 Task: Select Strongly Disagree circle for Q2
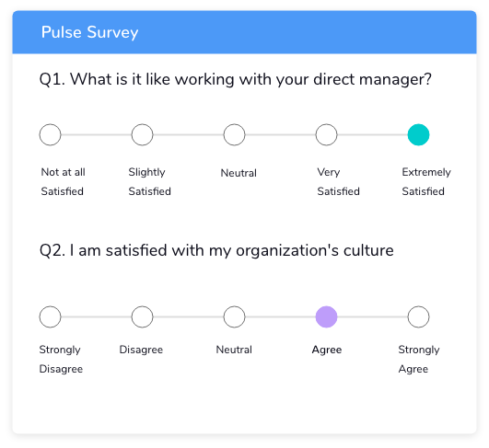(x=51, y=316)
